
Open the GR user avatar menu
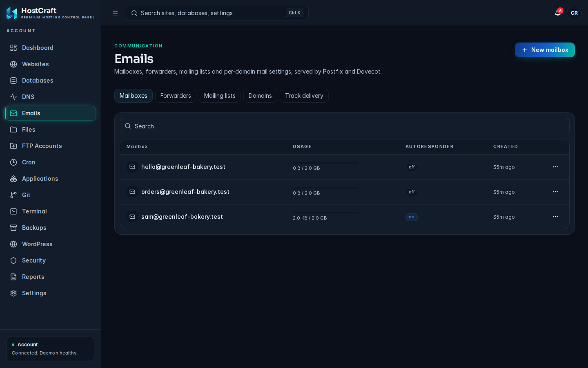574,13
